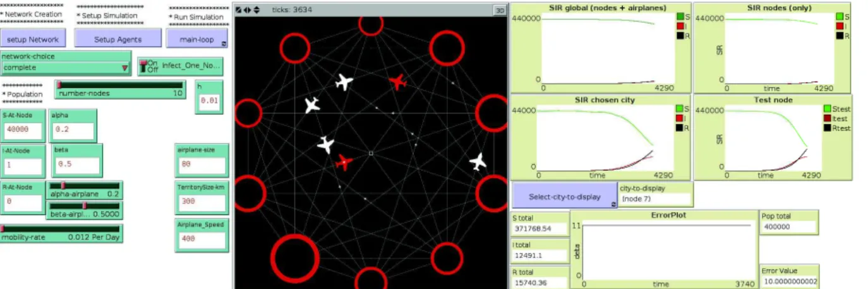Screen dimensions: 868x289
Task: Click the R total monitor value 15740.36
Action: point(539,283)
